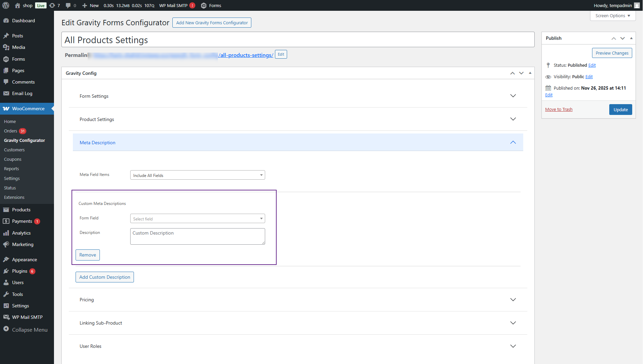Toggle the Gravity Config panel triangle
Image resolution: width=643 pixels, height=364 pixels.
[530, 73]
